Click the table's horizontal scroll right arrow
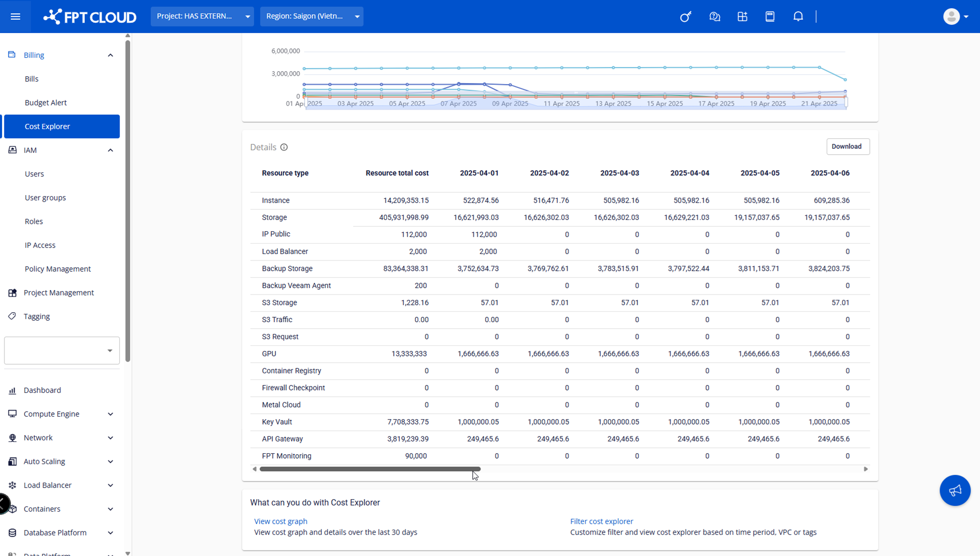The image size is (980, 556). pyautogui.click(x=865, y=469)
